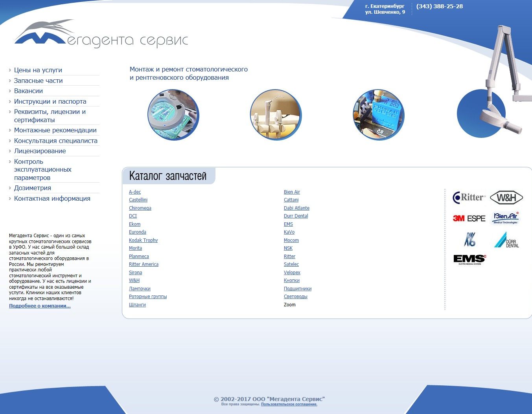Open the Dabi Atlante catalog link

tap(296, 208)
